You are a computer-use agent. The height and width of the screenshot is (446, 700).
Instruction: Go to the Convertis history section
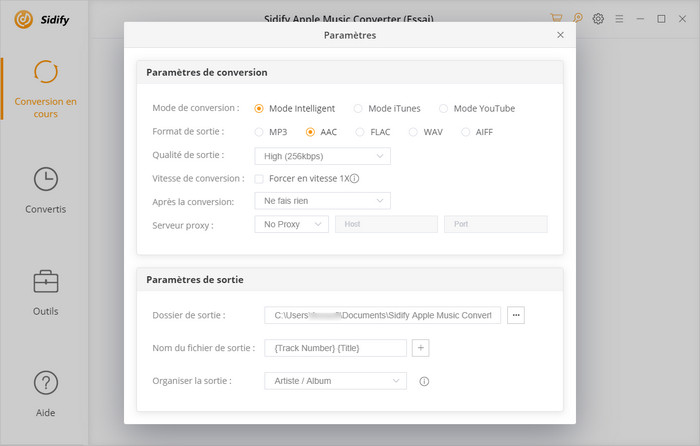(45, 190)
